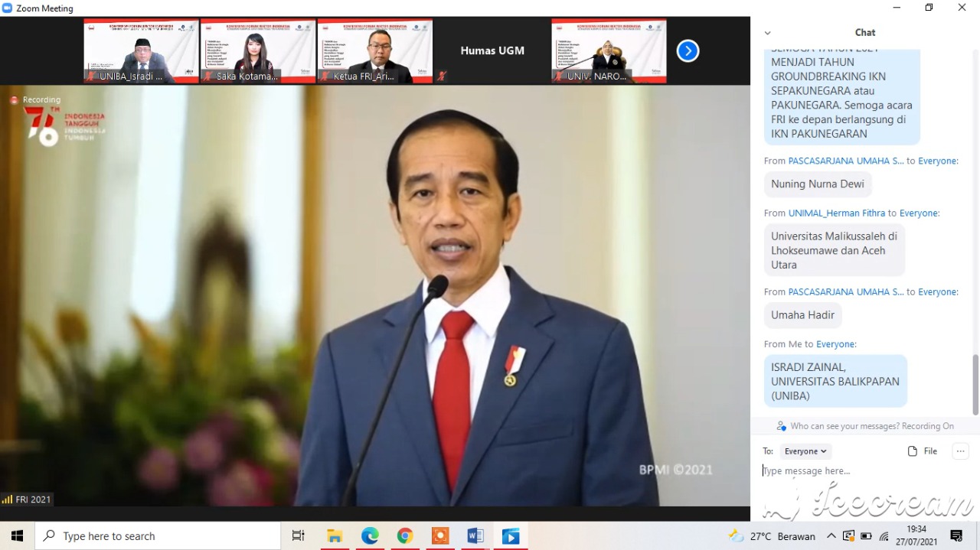
Task: Open Microsoft Edge from the taskbar
Action: [370, 536]
